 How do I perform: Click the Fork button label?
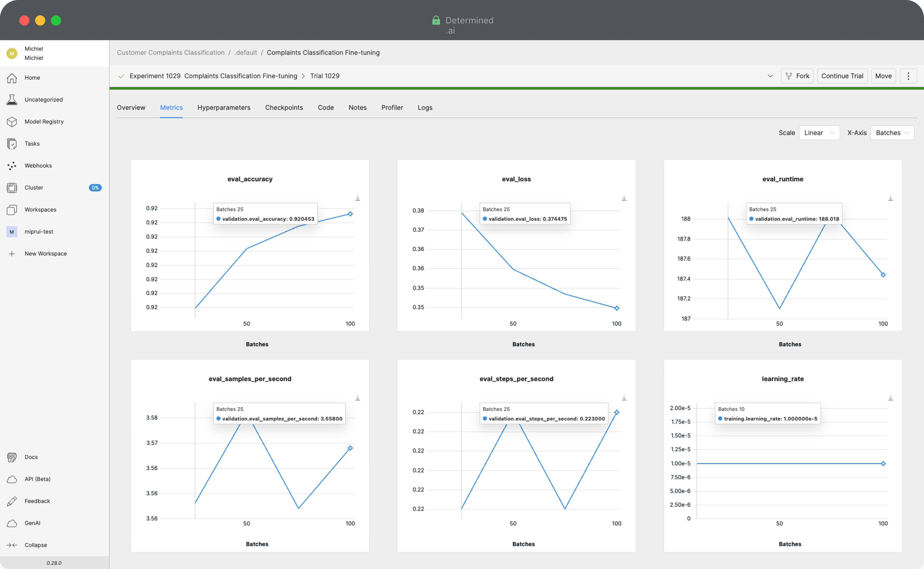[803, 76]
